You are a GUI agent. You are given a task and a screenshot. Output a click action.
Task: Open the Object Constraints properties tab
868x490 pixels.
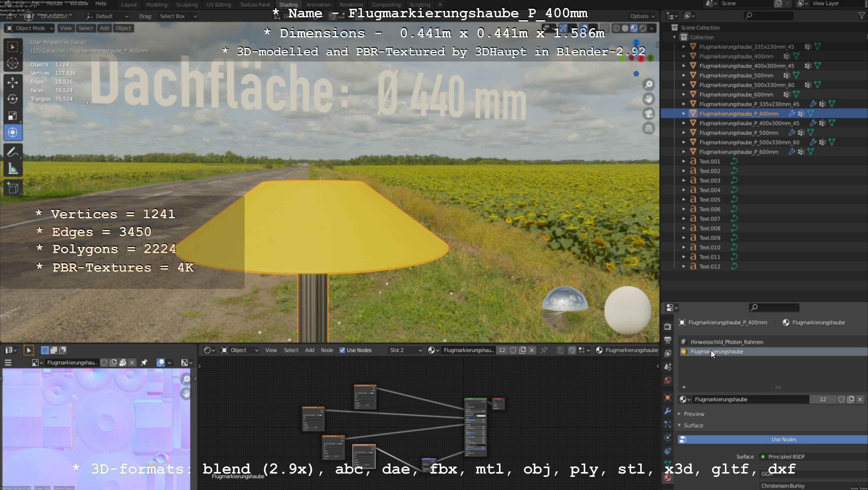[667, 451]
